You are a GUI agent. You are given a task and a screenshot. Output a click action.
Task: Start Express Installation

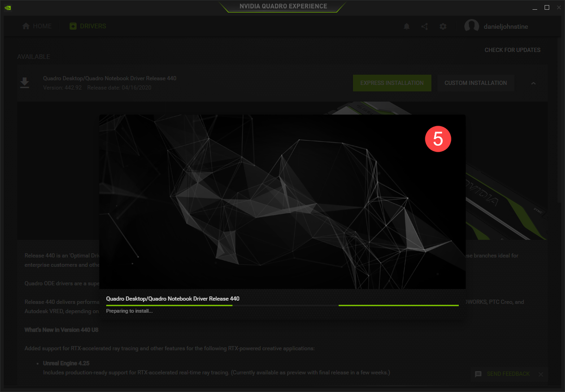(x=392, y=83)
